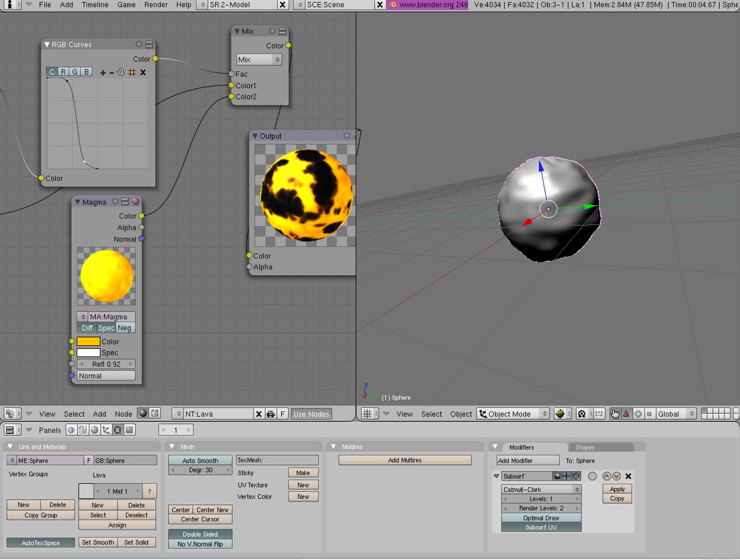Click the Add Modifier button
The height and width of the screenshot is (560, 740).
point(528,460)
